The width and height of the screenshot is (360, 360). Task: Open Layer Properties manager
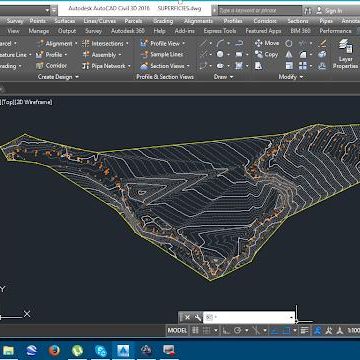click(346, 54)
